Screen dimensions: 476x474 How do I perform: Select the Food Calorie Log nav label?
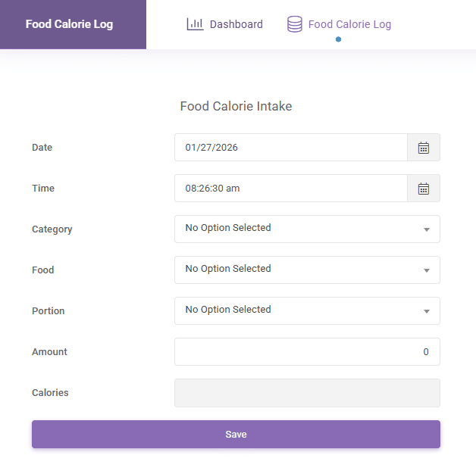click(x=349, y=24)
